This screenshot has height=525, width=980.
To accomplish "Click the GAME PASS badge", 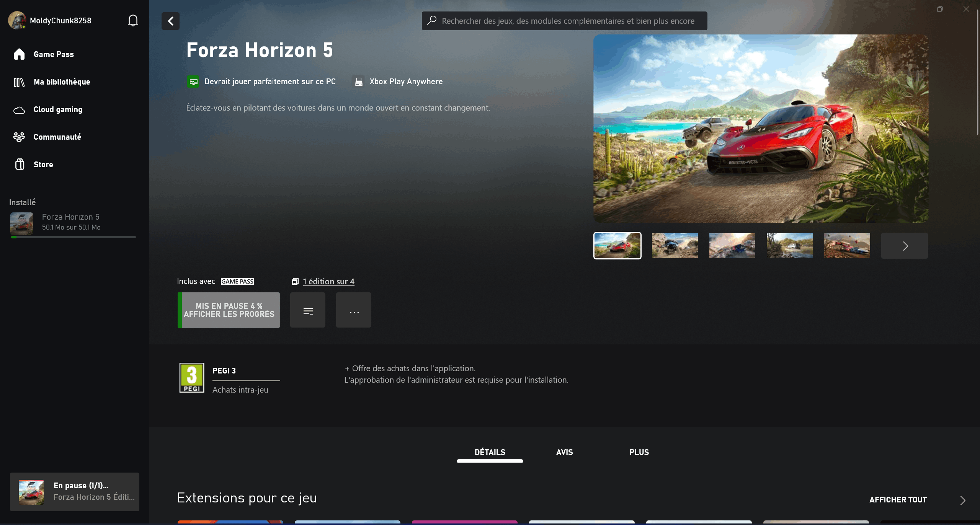I will pos(237,281).
